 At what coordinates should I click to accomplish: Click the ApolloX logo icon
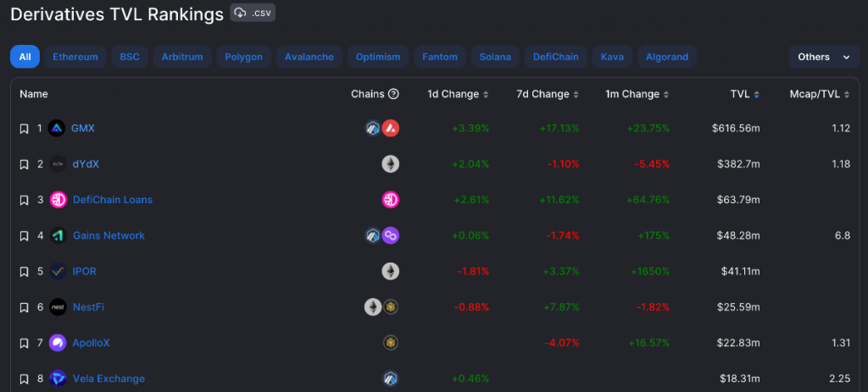point(58,344)
